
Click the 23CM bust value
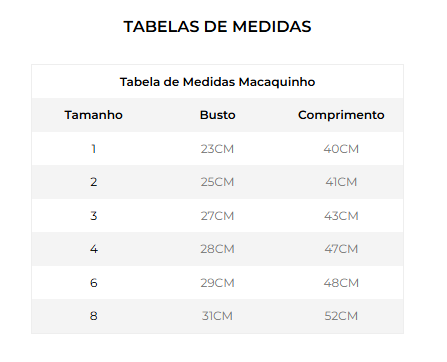click(217, 149)
